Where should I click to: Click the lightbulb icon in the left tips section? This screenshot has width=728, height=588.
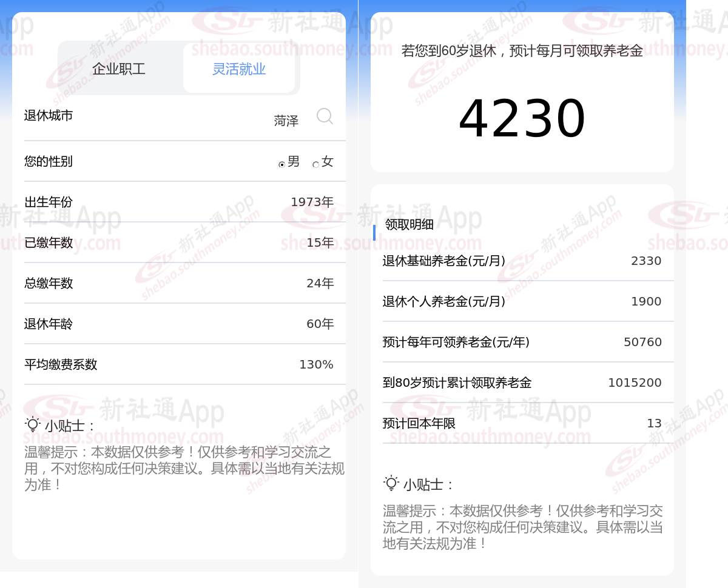coord(32,424)
